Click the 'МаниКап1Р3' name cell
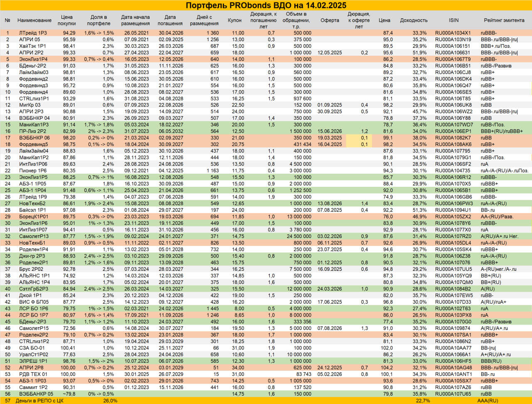This screenshot has height=404, width=532. [34, 125]
